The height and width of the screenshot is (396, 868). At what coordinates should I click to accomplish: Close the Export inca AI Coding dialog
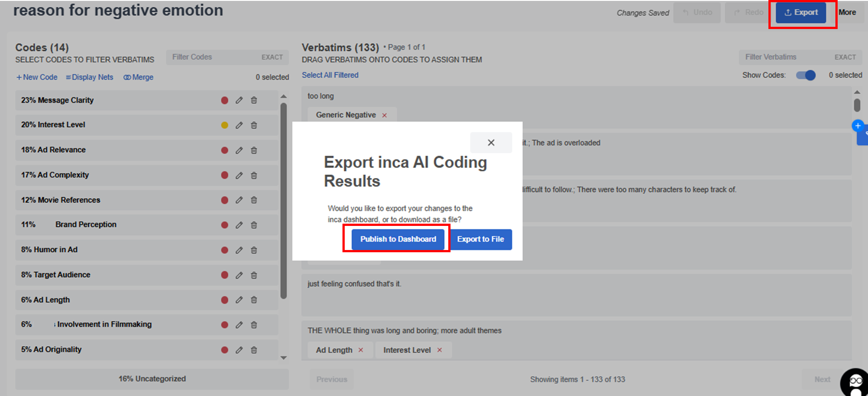[491, 142]
